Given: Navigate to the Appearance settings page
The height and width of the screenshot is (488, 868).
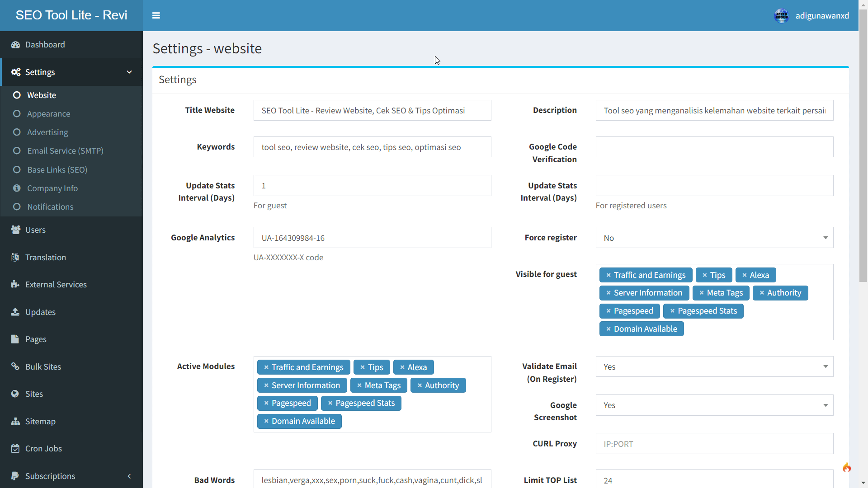Looking at the screenshot, I should click(x=48, y=113).
